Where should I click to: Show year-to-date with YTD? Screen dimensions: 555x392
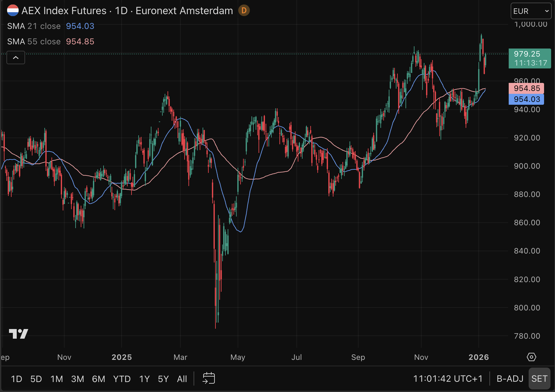pyautogui.click(x=122, y=379)
